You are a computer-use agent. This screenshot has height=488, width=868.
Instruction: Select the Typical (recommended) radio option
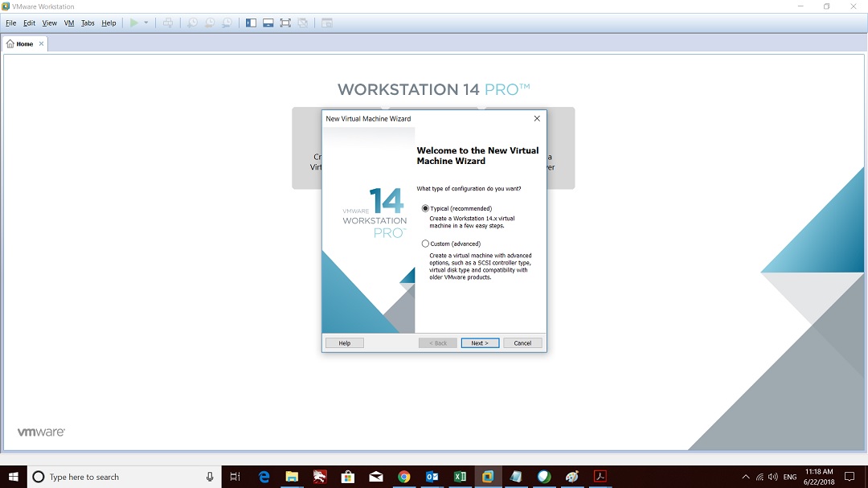[x=425, y=208]
